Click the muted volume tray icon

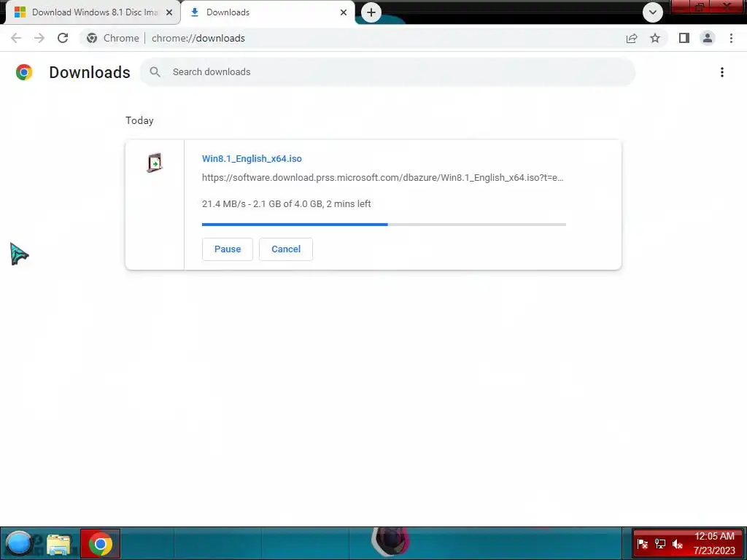pyautogui.click(x=677, y=543)
